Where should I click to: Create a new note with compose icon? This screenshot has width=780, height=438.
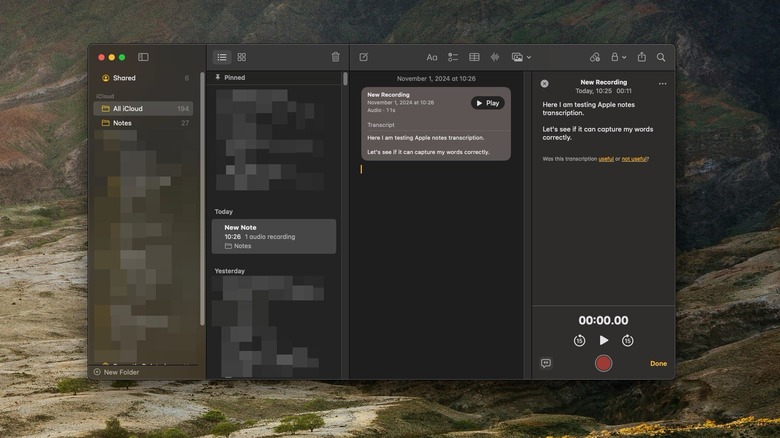(364, 57)
